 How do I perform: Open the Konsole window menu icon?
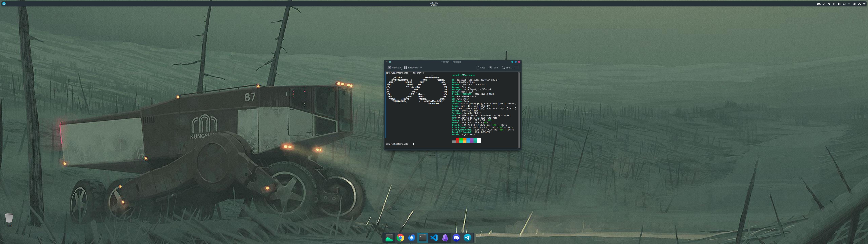point(387,62)
